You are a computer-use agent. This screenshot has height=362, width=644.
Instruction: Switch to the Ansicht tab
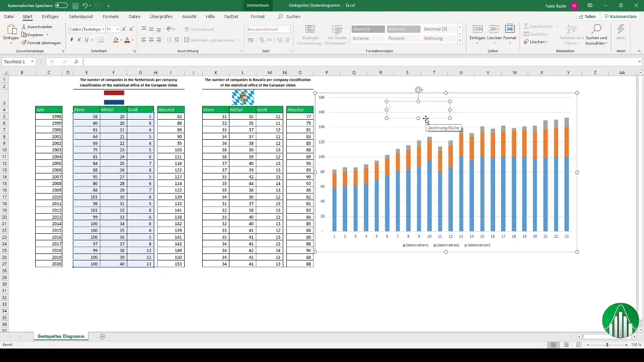(x=189, y=17)
